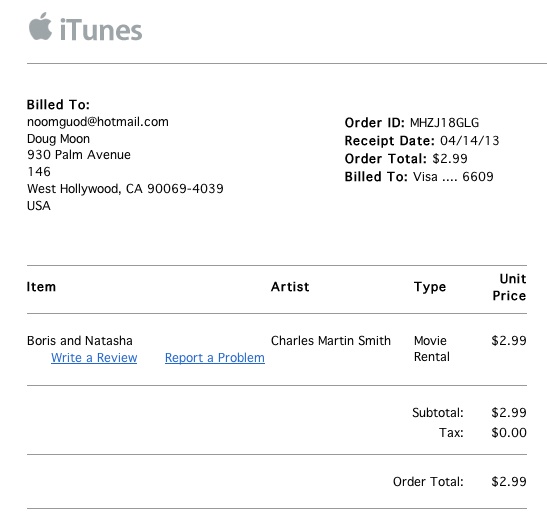Click the Type column header
Image resolution: width=547 pixels, height=518 pixels.
[x=430, y=287]
